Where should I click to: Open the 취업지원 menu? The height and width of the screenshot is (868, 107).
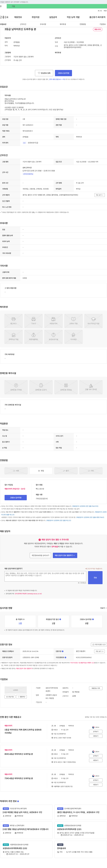tap(36, 17)
